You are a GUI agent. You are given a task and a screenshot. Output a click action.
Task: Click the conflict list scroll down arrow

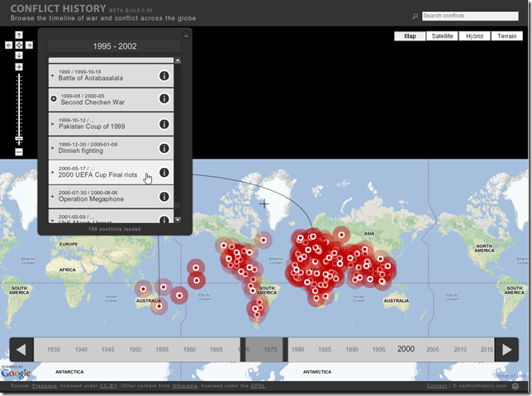point(178,220)
